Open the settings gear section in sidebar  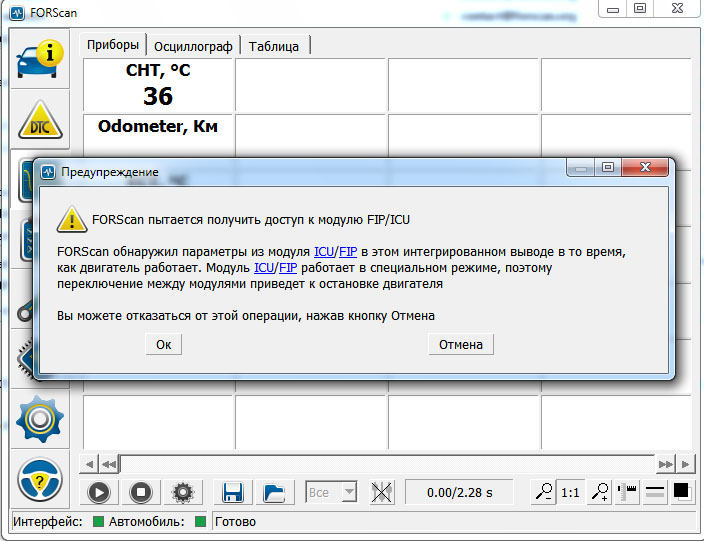click(40, 419)
